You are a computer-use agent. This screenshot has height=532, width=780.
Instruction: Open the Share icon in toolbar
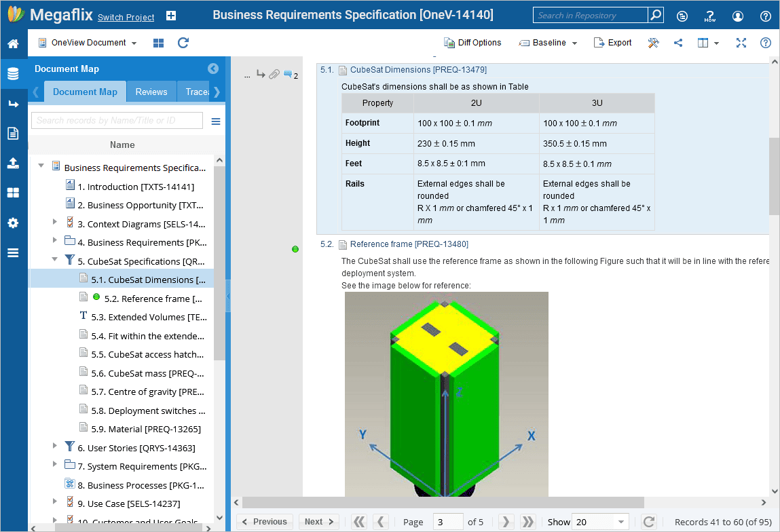678,43
